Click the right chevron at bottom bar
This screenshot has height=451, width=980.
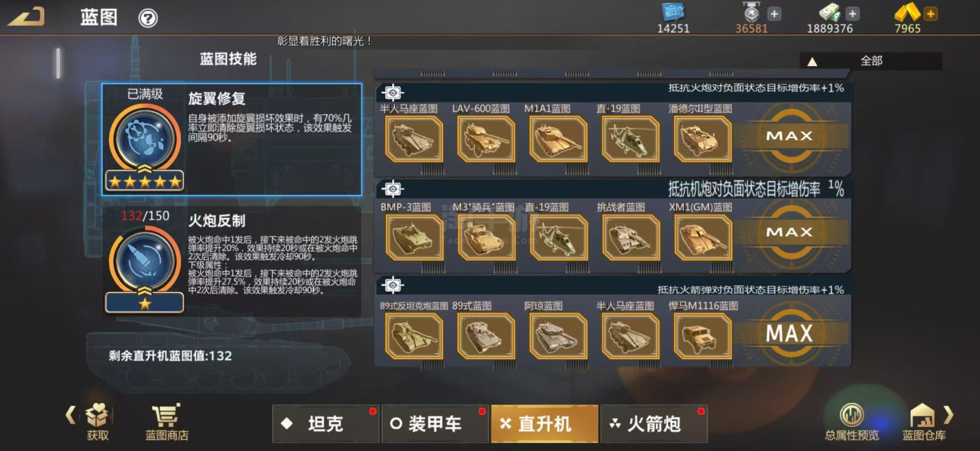point(948,415)
